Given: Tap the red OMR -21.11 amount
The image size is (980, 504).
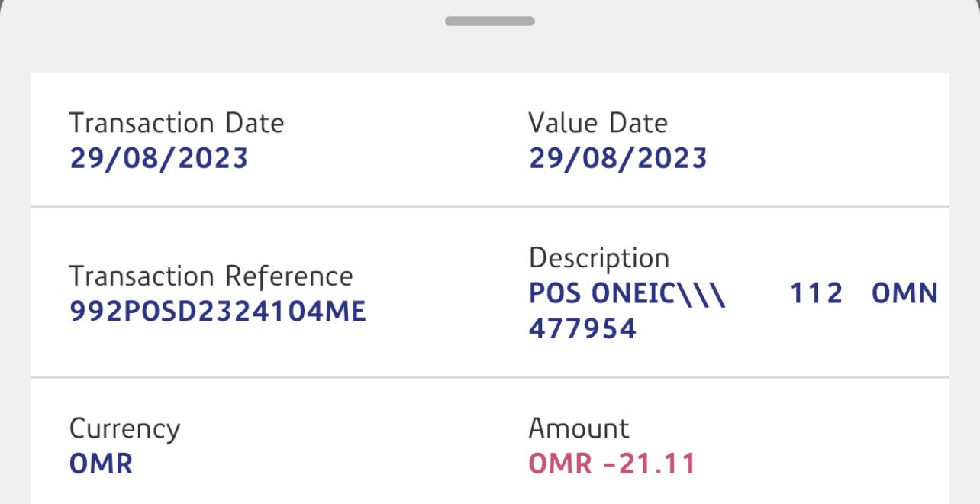Looking at the screenshot, I should pos(612,464).
